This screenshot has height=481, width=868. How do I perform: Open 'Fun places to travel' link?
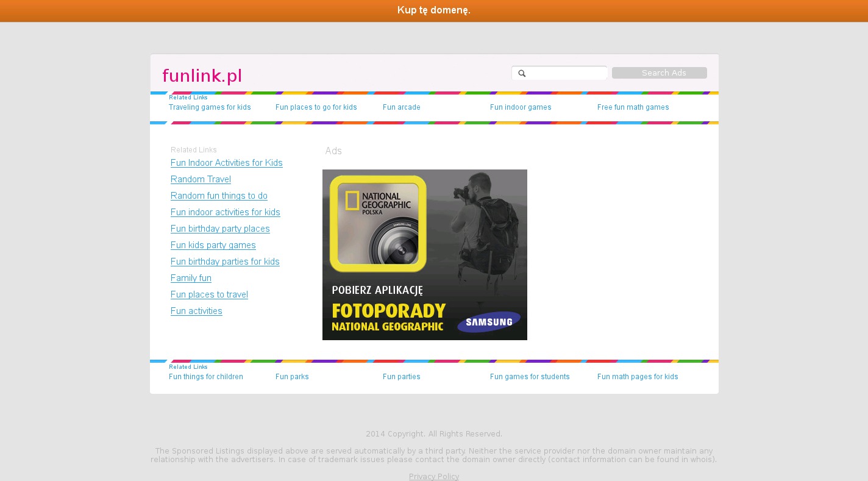click(x=209, y=294)
